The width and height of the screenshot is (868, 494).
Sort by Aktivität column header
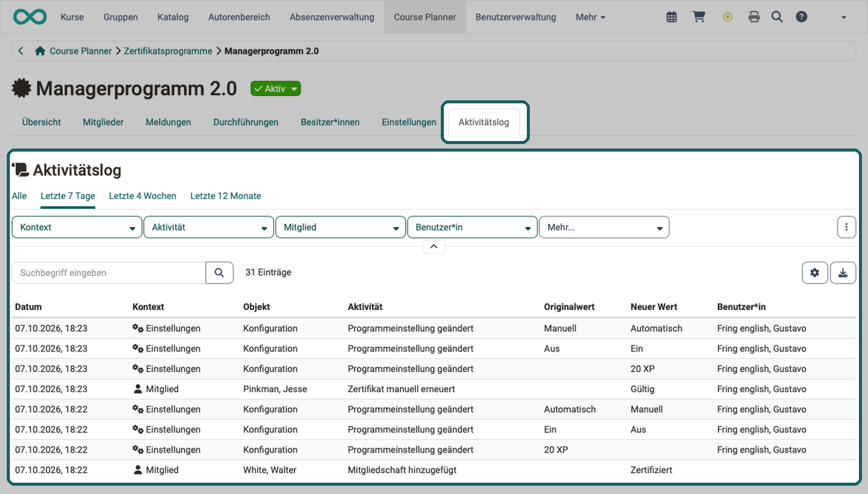[365, 307]
